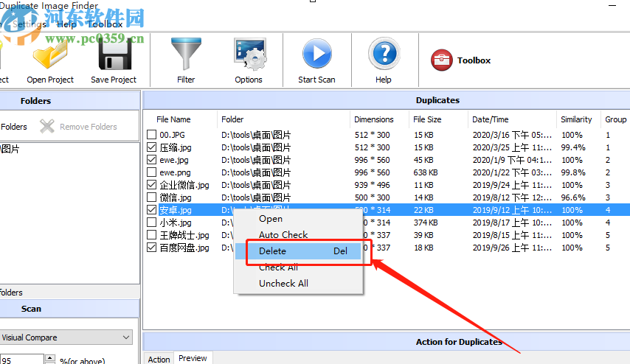Screen dimensions: 630x364
Task: Choose Open in context menu
Action: (271, 219)
